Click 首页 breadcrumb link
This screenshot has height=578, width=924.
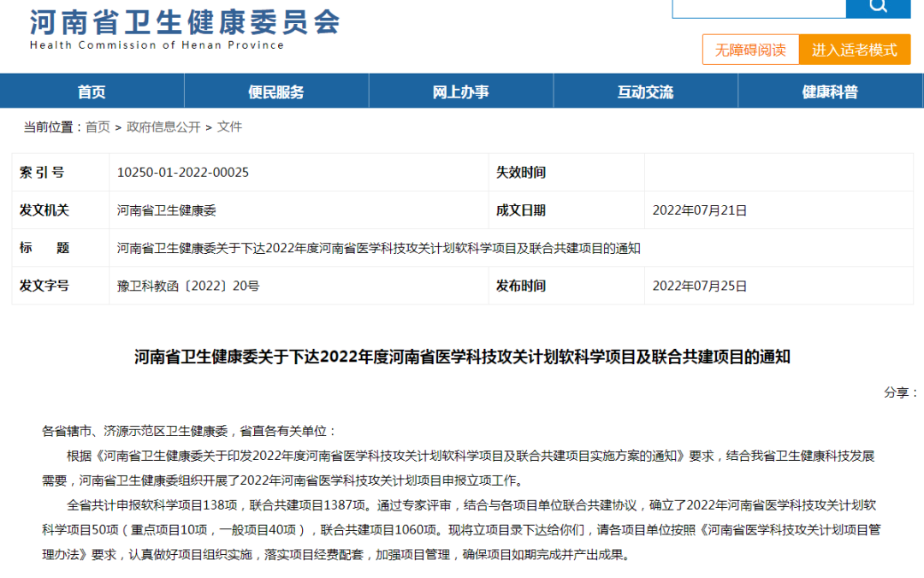click(98, 127)
